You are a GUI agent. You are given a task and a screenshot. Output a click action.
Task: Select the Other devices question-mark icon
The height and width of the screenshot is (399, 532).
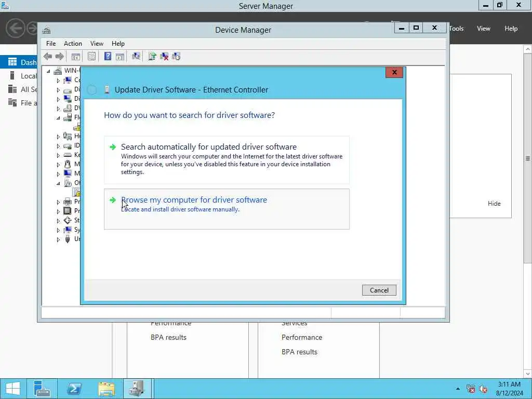(68, 183)
